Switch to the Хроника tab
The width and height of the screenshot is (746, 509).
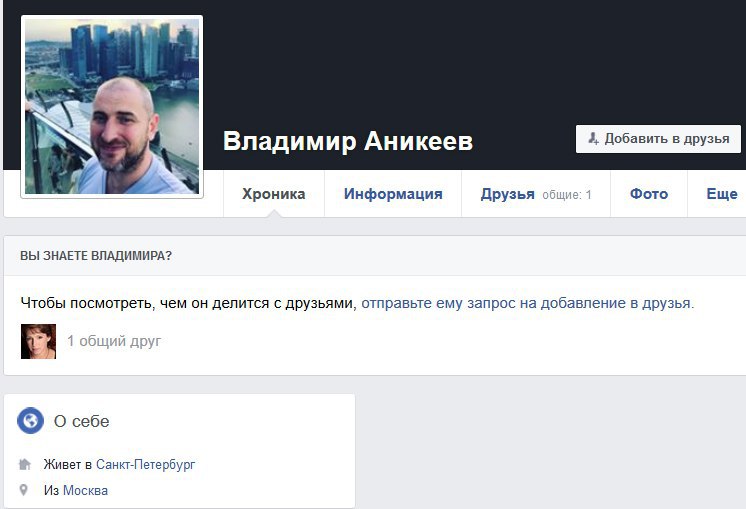click(x=274, y=194)
